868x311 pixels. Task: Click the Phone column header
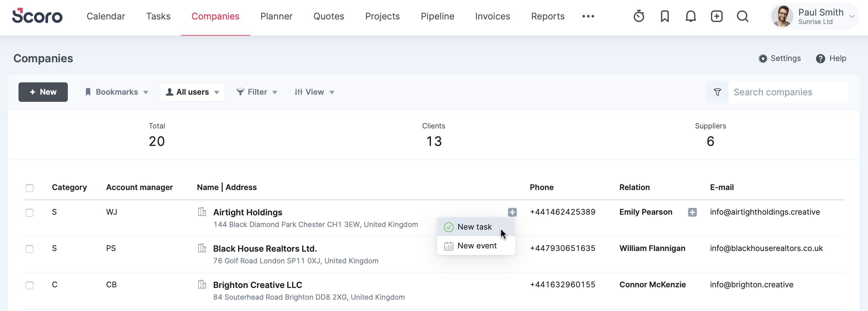point(542,187)
